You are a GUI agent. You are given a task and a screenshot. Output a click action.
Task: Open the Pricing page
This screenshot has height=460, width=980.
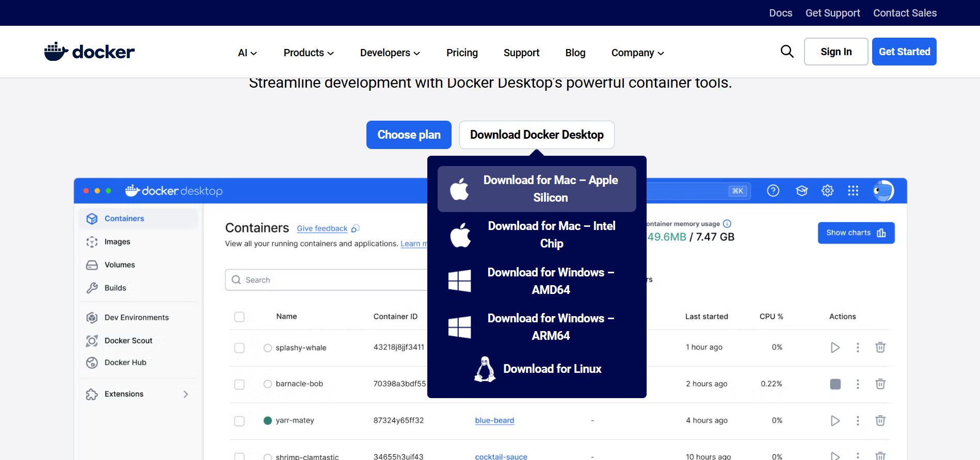coord(462,53)
